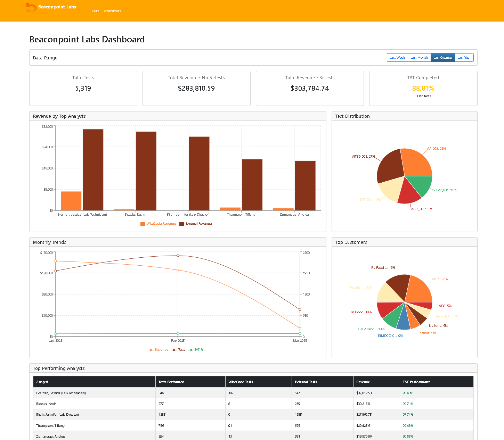504x440 pixels.
Task: Click Brooks, Kevin external revenue bar
Action: click(x=146, y=171)
